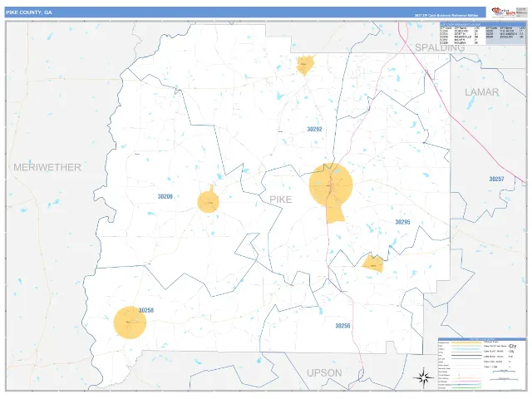Image resolution: width=532 pixels, height=399 pixels.
Task: Click the "ZIP Code Business Reference Edition" subtitle
Action: [446, 16]
